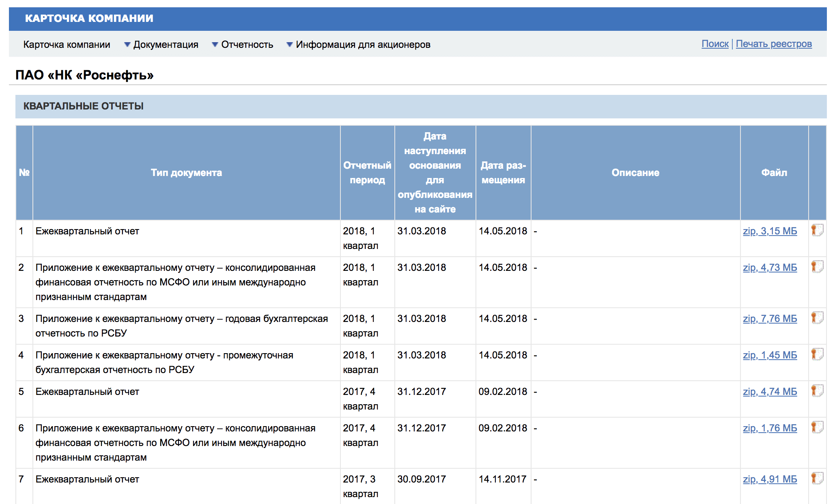Download the zip 7,76 МБ archive
The height and width of the screenshot is (504, 835).
pyautogui.click(x=770, y=319)
